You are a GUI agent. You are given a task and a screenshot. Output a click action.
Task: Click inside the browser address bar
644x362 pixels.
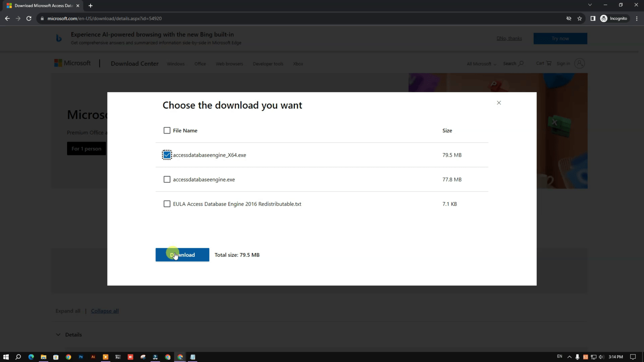tap(105, 18)
